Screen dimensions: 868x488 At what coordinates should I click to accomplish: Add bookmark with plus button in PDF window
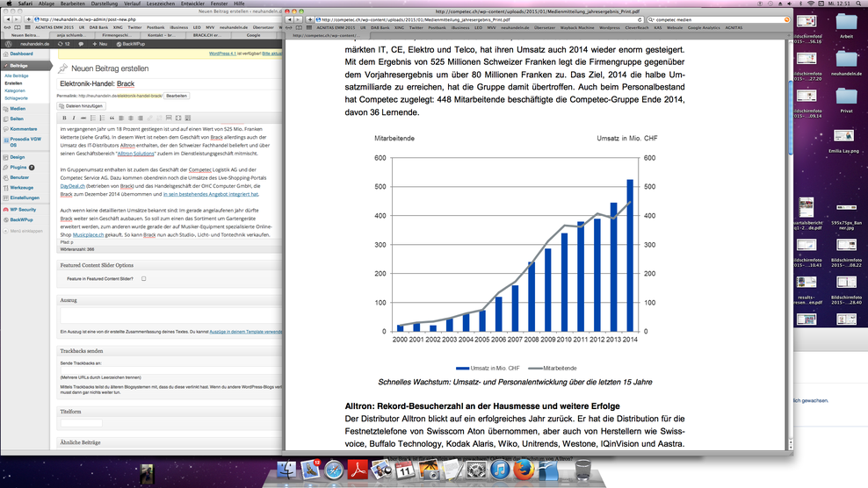[309, 19]
